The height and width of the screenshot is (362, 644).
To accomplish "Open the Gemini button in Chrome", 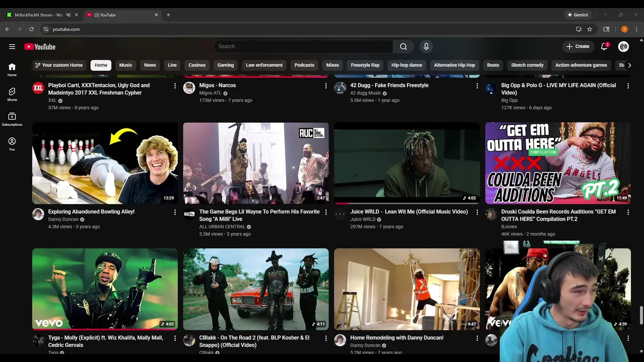I will click(x=578, y=15).
